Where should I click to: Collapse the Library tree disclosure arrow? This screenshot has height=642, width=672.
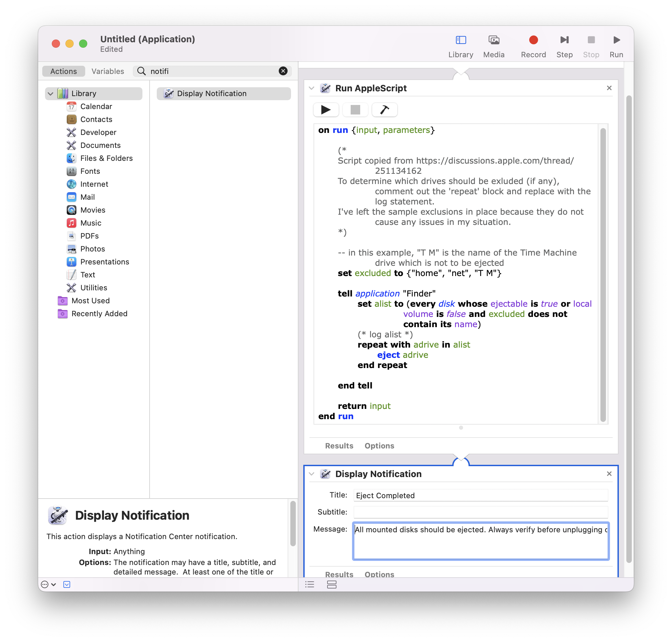[51, 93]
